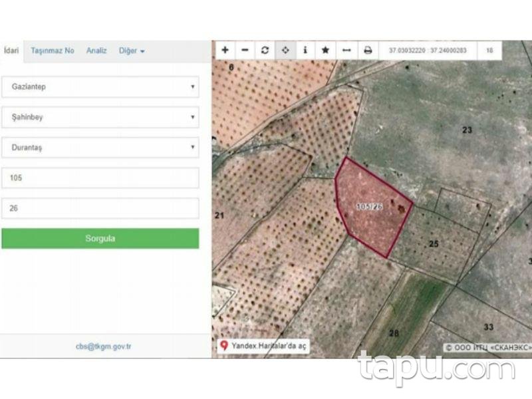Click the green Sorgula button

click(x=100, y=237)
